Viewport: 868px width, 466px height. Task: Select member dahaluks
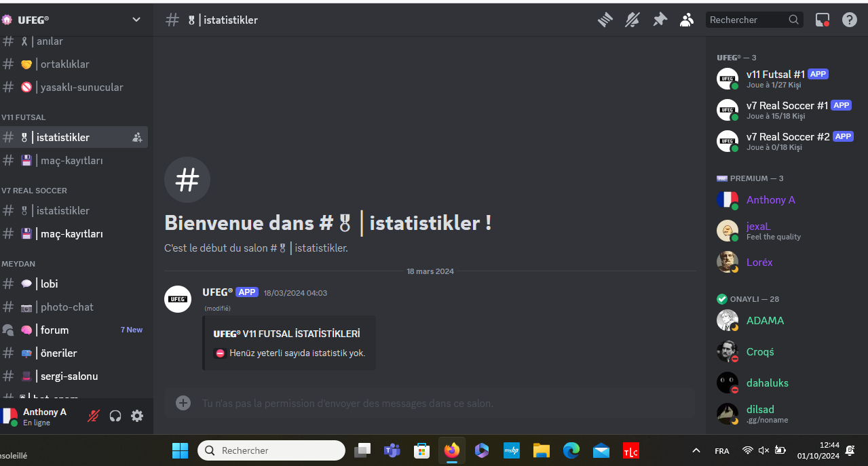click(785, 383)
